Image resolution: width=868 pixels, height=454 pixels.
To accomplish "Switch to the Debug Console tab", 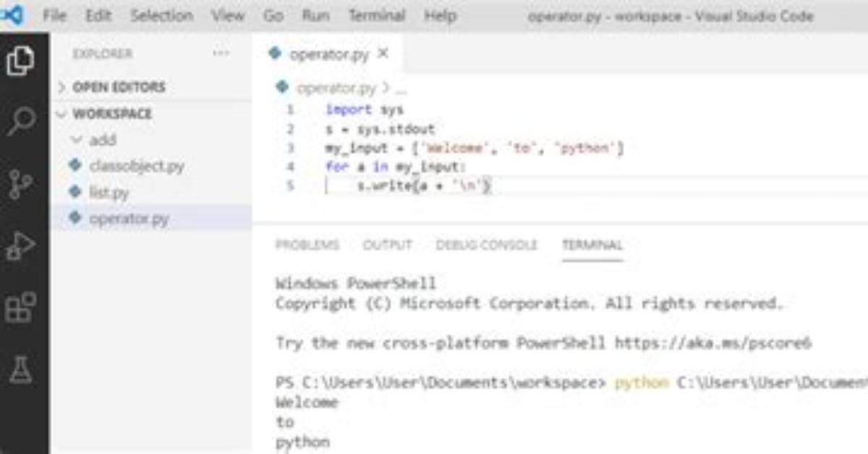I will point(487,245).
